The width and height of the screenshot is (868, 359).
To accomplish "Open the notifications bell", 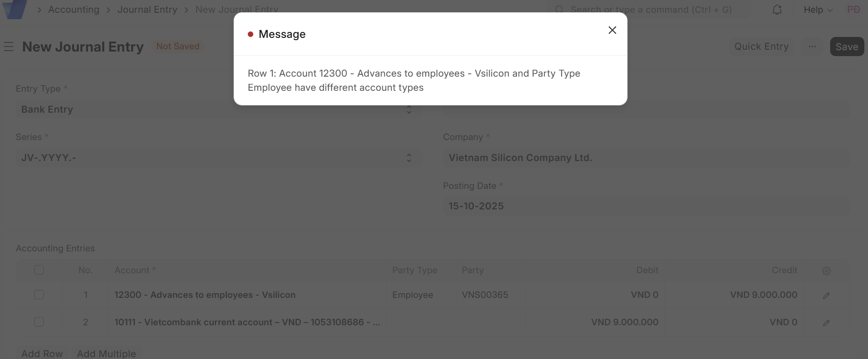I will coord(777,10).
